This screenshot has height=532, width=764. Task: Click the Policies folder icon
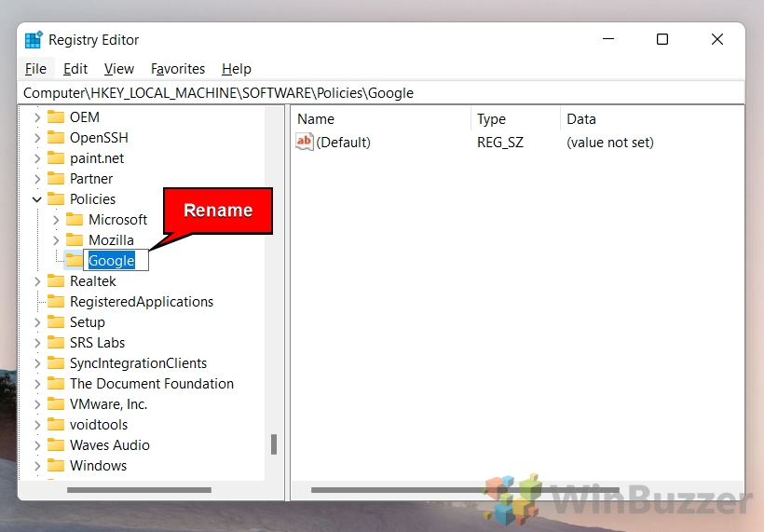pos(56,198)
